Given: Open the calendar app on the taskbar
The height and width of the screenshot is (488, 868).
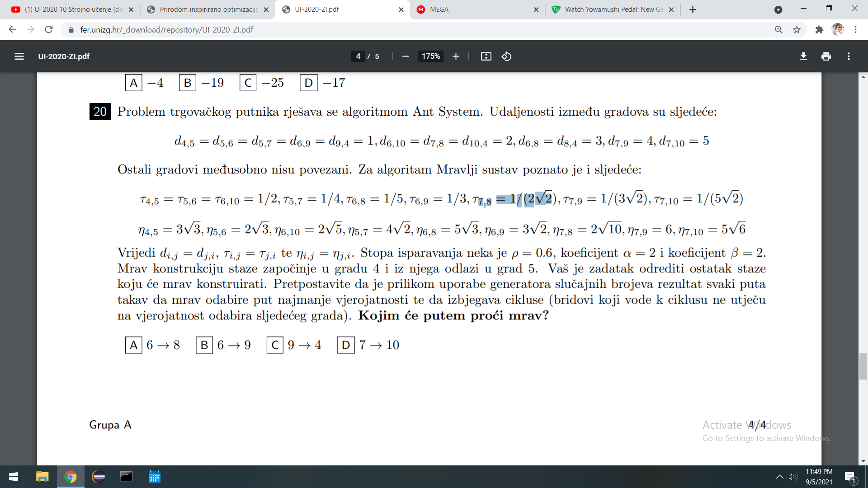Looking at the screenshot, I should click(155, 477).
